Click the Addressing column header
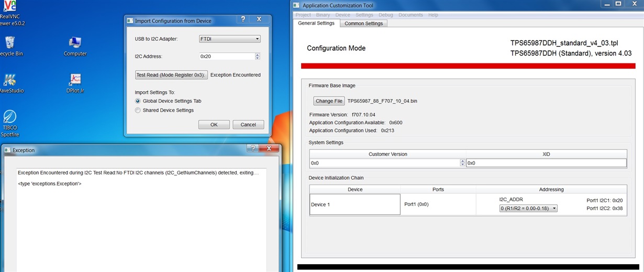This screenshot has height=272, width=644. click(x=551, y=189)
